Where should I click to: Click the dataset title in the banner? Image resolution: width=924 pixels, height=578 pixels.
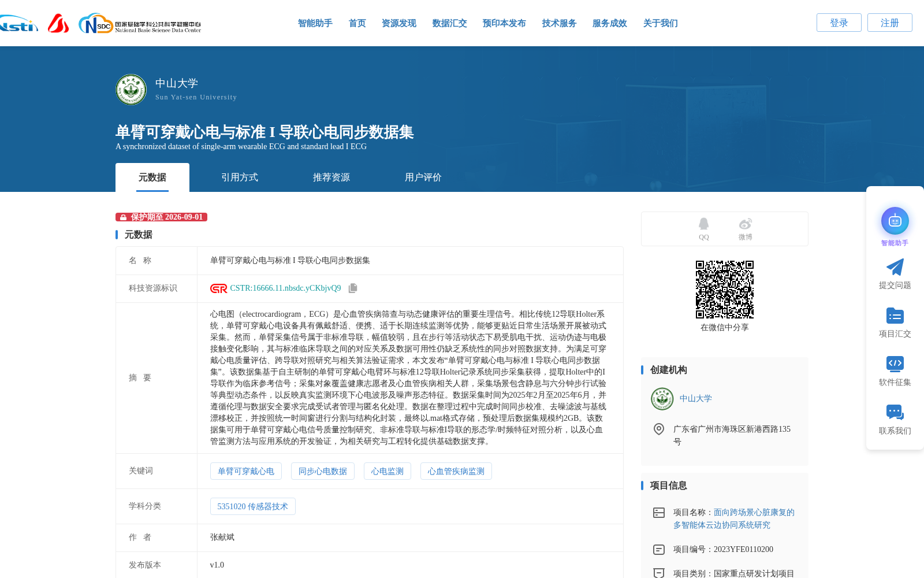pos(264,132)
